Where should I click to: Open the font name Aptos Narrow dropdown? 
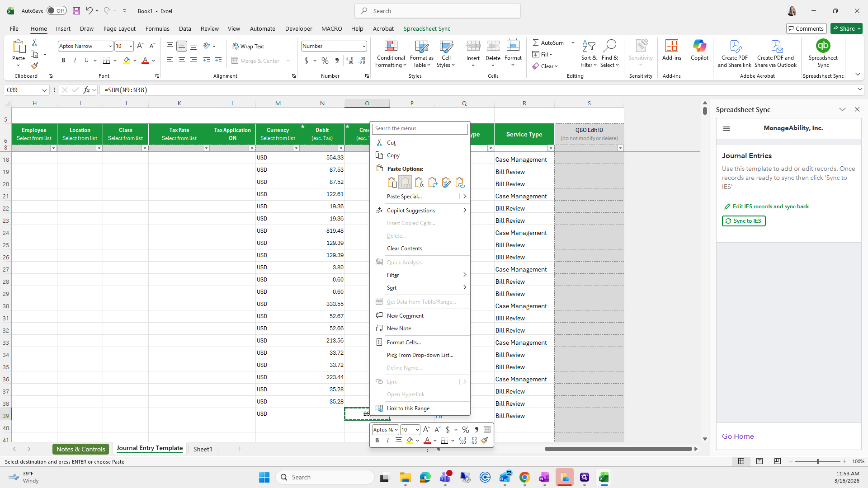110,46
